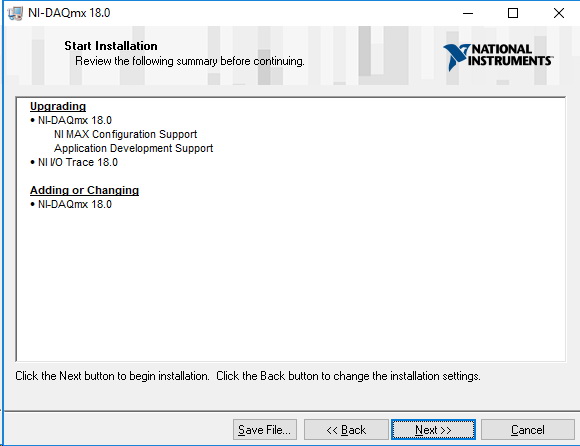The width and height of the screenshot is (580, 446).
Task: Select the NI I/O Trace 18.0 entry
Action: 78,162
